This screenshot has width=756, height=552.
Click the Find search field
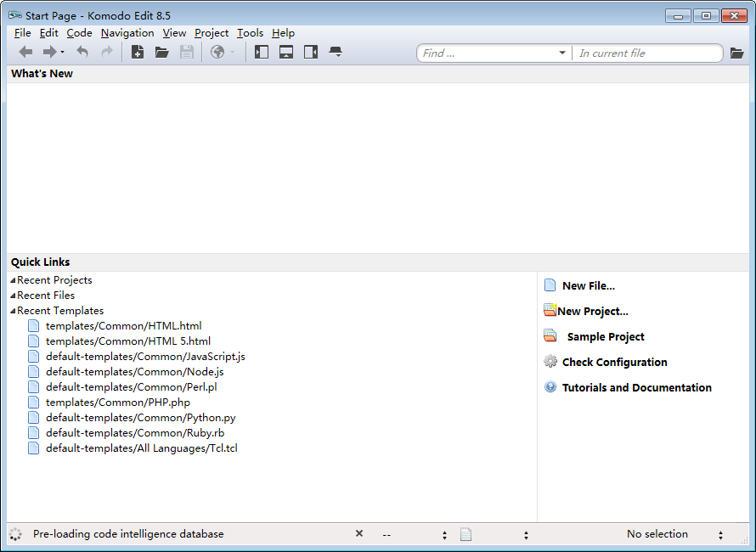487,53
